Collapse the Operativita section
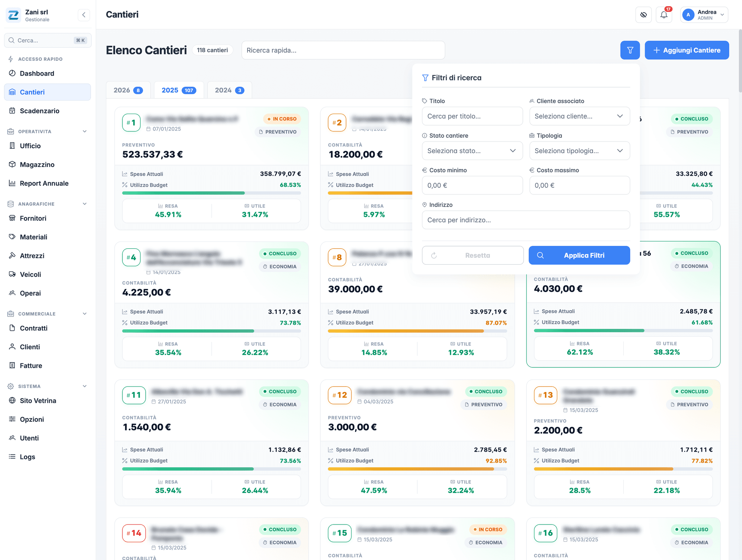This screenshot has width=742, height=560. [x=85, y=131]
